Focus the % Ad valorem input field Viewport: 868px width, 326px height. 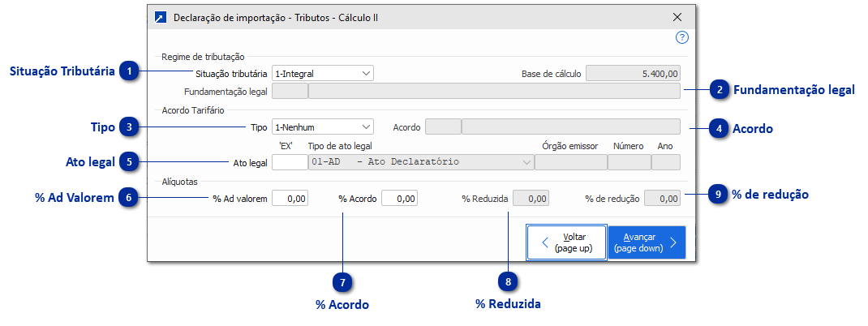point(290,198)
